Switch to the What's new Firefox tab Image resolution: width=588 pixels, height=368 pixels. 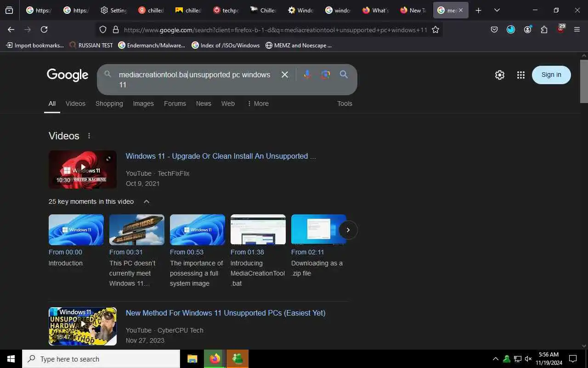376,10
